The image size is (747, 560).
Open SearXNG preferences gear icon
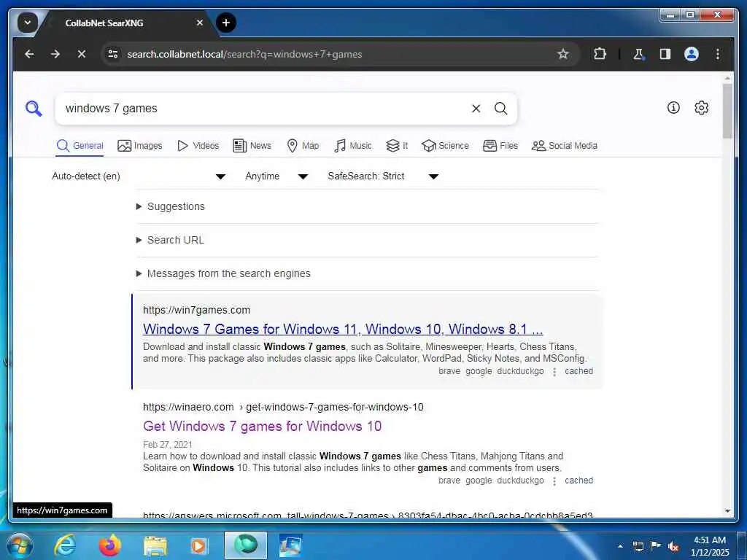pos(701,108)
